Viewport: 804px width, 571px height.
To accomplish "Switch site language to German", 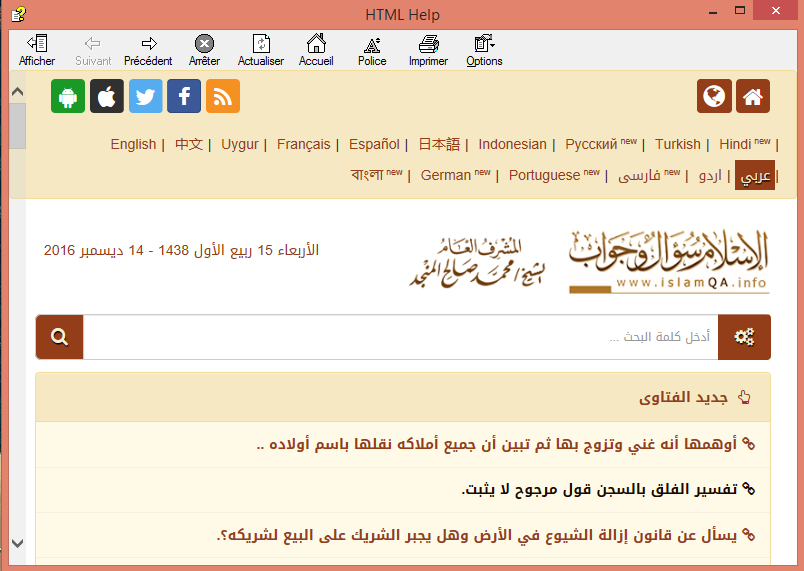I will [x=446, y=175].
